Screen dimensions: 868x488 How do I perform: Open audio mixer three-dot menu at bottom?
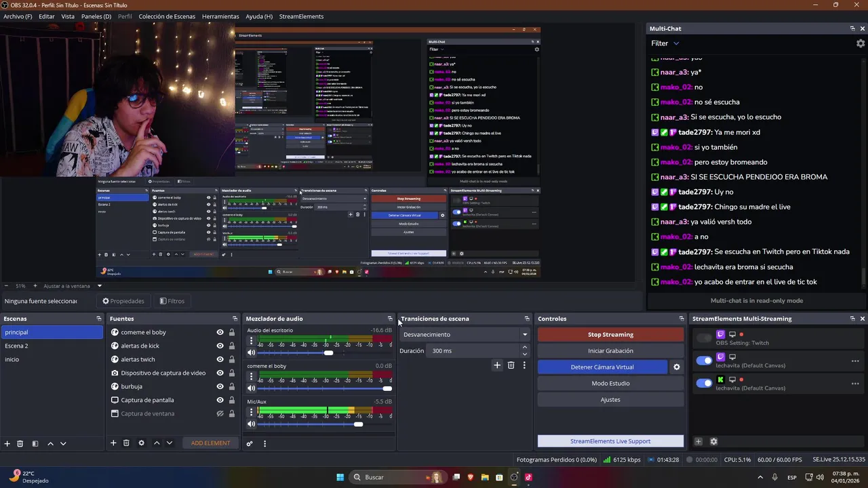click(x=264, y=444)
